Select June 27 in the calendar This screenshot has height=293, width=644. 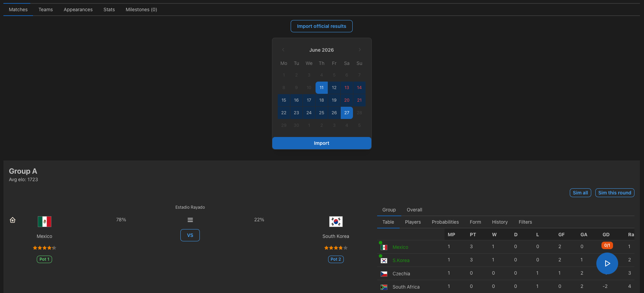pos(347,113)
